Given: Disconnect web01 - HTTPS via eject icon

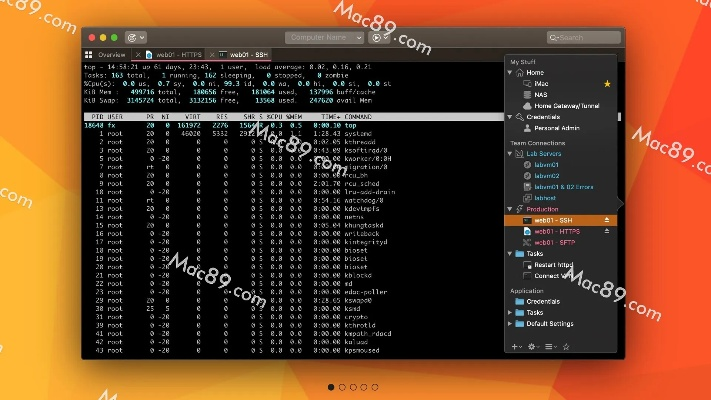Looking at the screenshot, I should point(606,230).
